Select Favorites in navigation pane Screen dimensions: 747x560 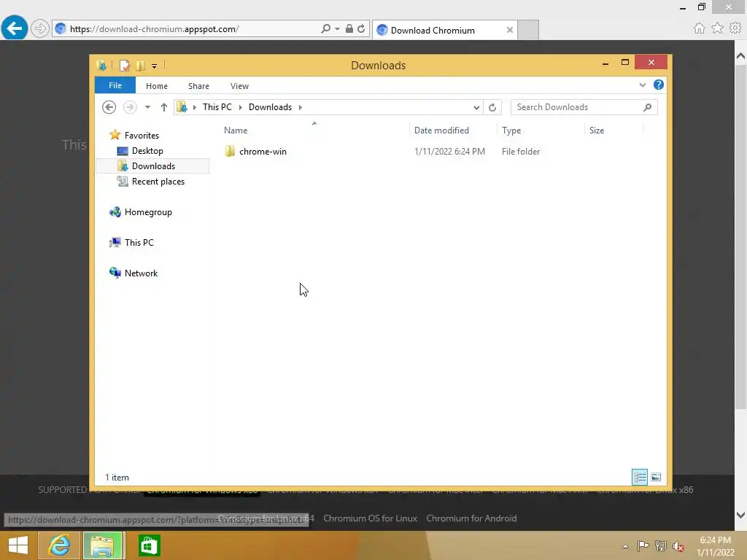pos(142,135)
